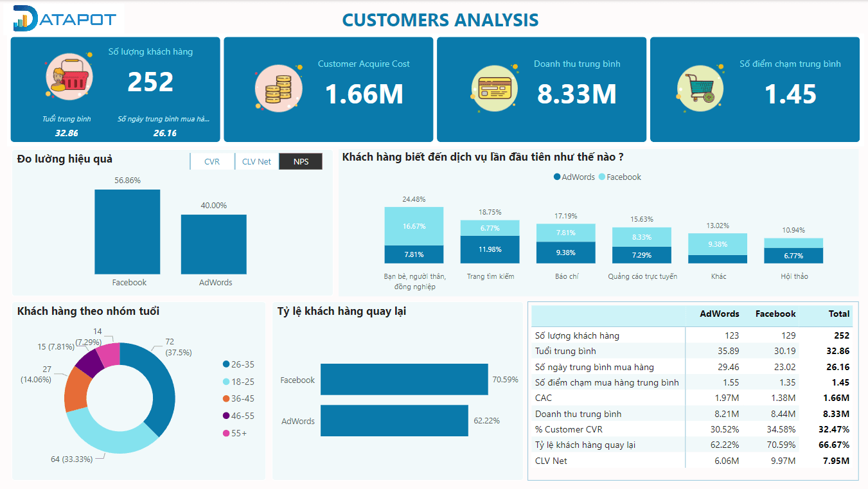Click the coin stack icon
Screen dimensions: 868x489
pos(279,89)
